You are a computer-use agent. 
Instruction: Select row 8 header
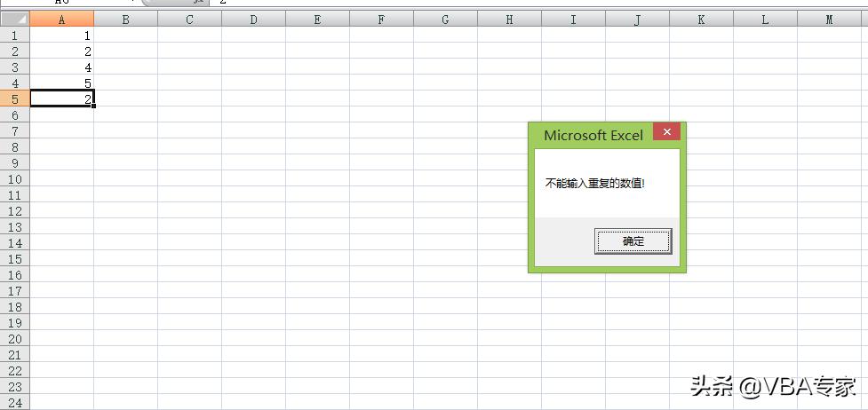click(x=15, y=147)
